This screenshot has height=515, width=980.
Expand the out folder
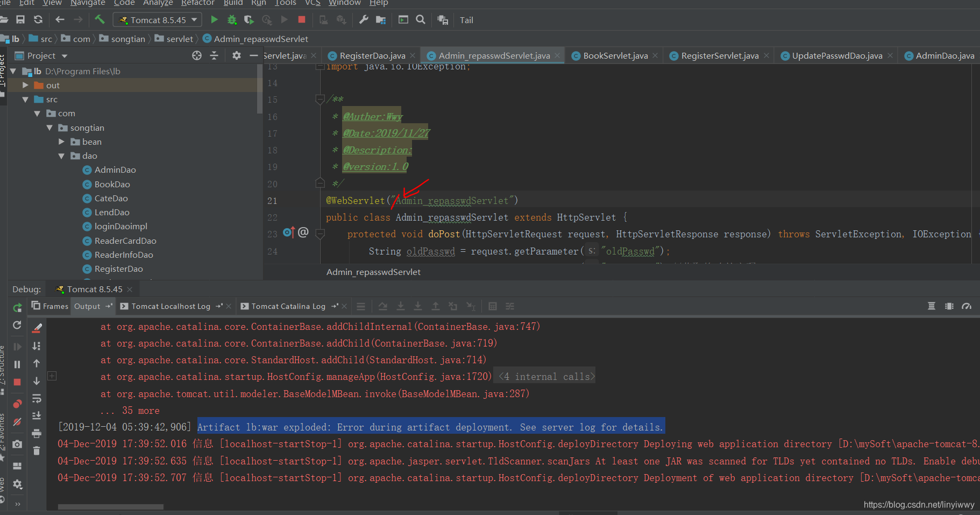pos(25,85)
